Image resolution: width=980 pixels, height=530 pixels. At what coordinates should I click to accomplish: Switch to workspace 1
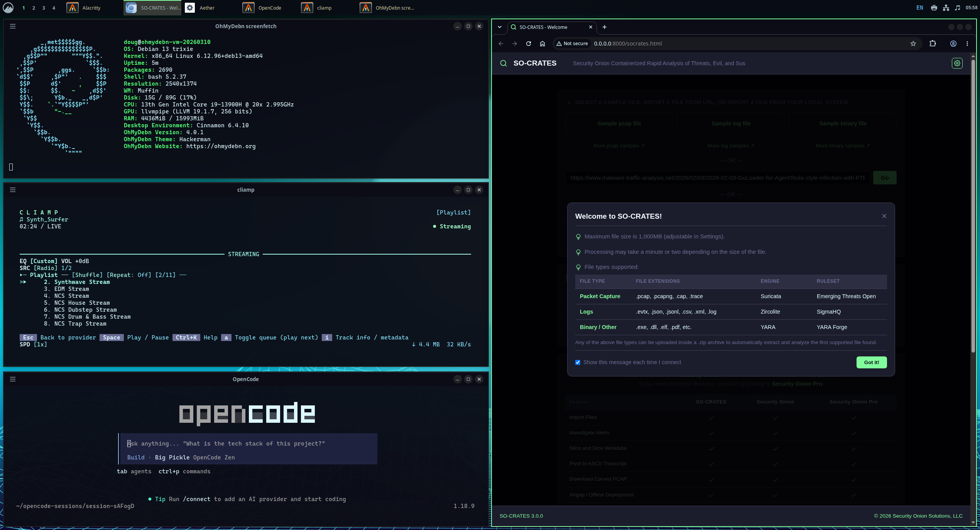pyautogui.click(x=24, y=8)
